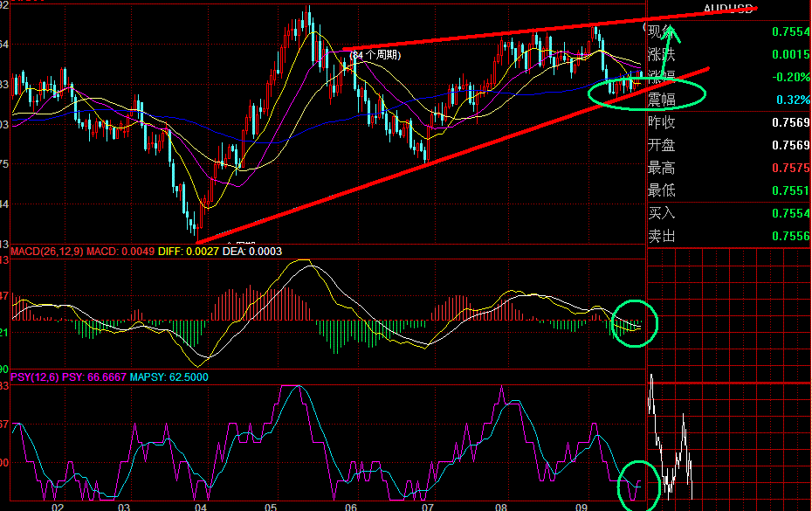Click the 06 month label on time axis
The height and width of the screenshot is (511, 812).
351,507
